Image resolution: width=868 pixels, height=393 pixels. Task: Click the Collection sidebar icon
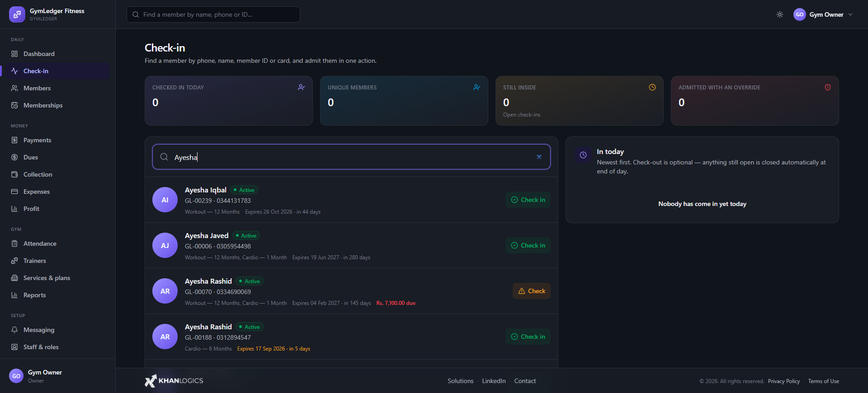[14, 174]
